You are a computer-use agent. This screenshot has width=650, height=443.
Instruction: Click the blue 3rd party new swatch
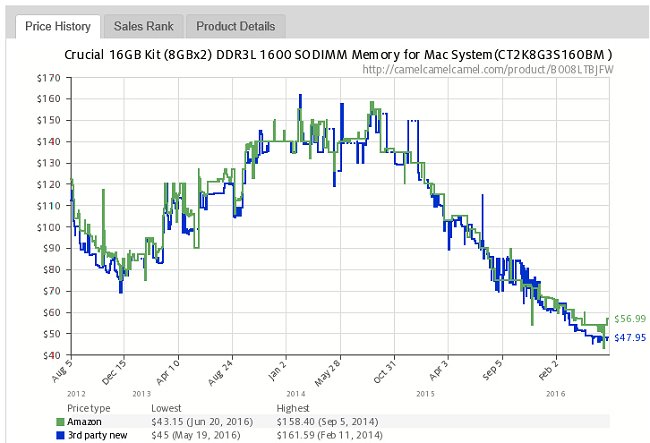(61, 435)
